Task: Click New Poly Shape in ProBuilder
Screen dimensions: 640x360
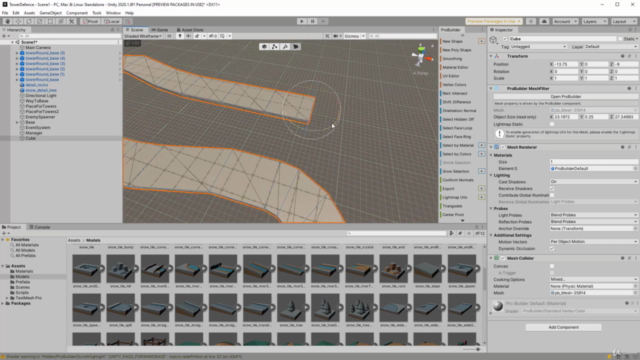Action: coord(457,50)
